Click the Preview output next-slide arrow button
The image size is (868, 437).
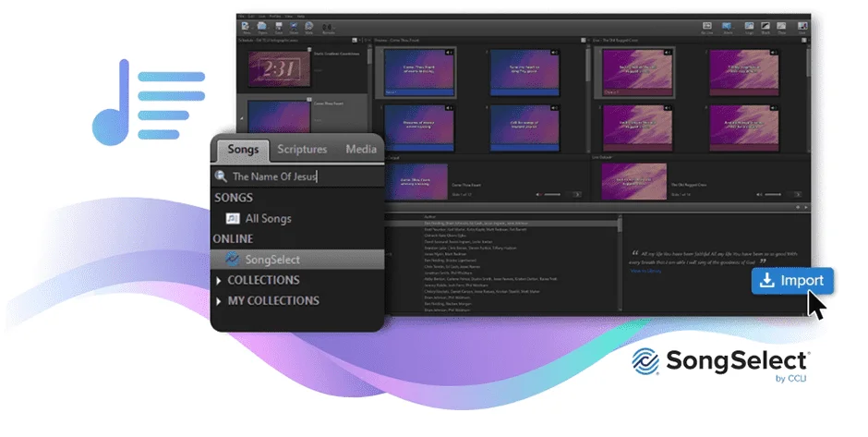[576, 194]
